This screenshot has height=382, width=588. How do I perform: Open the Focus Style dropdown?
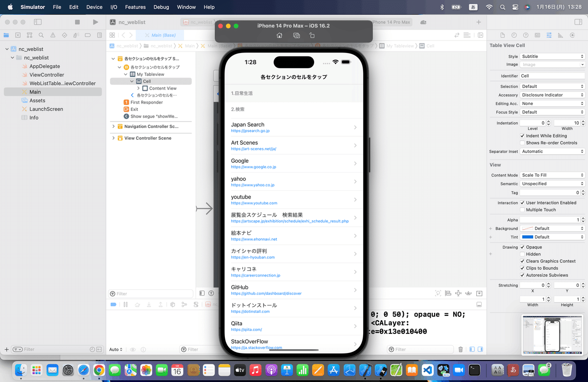pos(552,112)
